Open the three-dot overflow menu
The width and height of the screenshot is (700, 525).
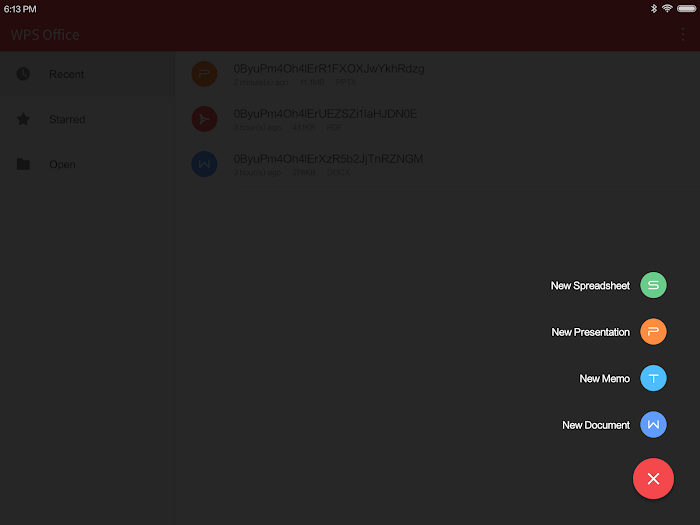coord(683,34)
